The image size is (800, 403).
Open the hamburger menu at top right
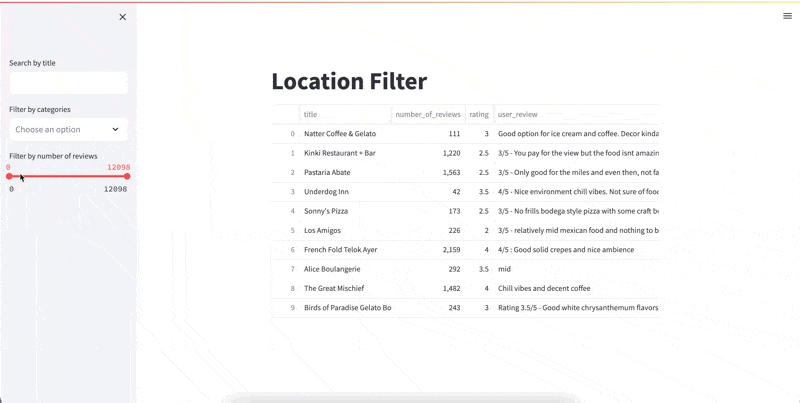click(787, 16)
